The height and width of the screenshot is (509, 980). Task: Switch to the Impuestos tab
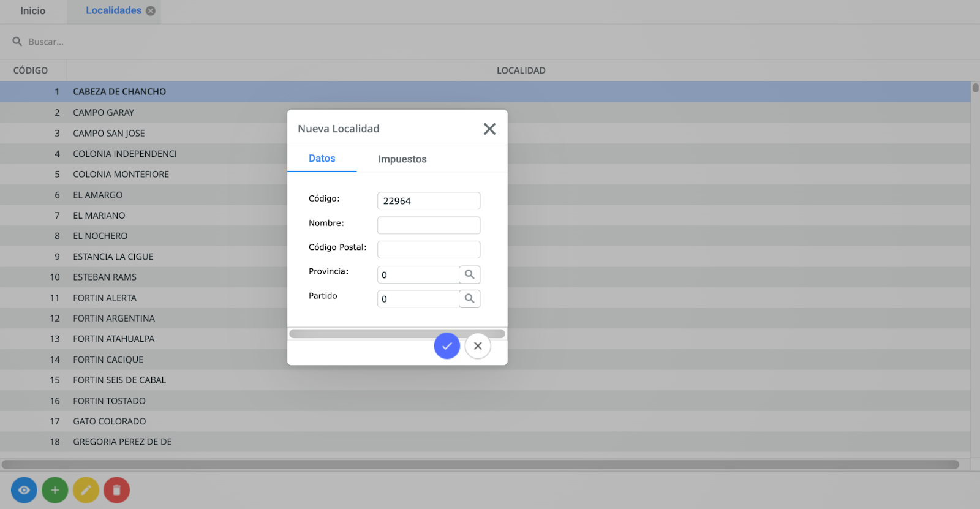(402, 159)
